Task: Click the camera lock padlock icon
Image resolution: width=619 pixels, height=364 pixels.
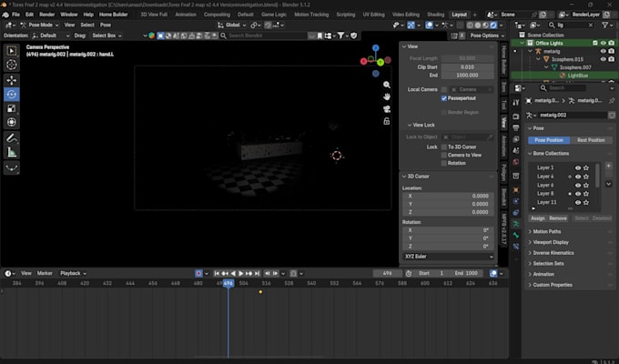Action: coord(387,121)
